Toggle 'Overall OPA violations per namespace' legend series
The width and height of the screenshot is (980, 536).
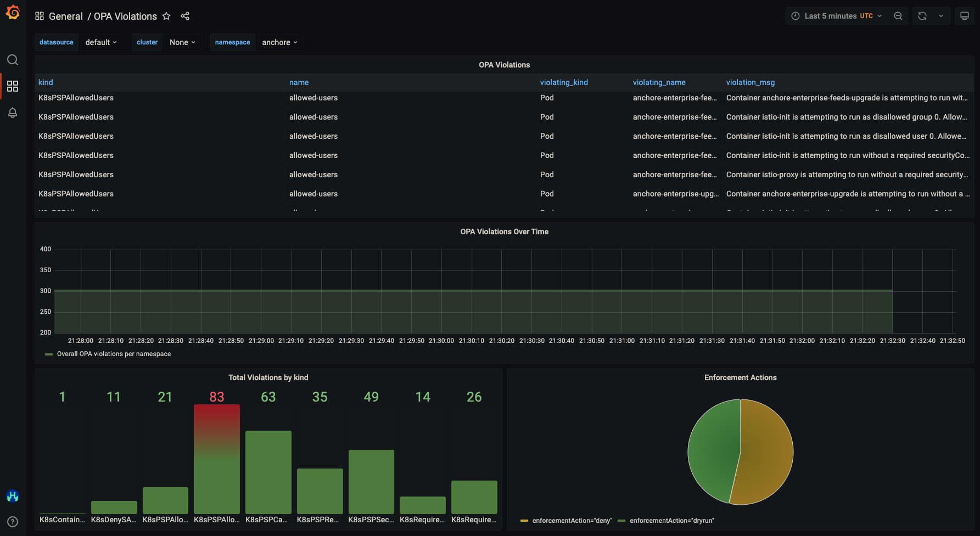[114, 354]
